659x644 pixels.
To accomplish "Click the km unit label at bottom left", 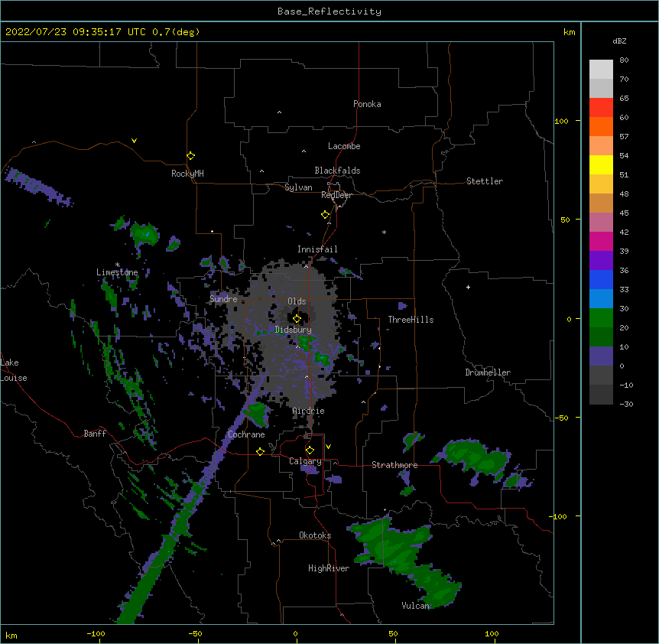I will (x=11, y=635).
